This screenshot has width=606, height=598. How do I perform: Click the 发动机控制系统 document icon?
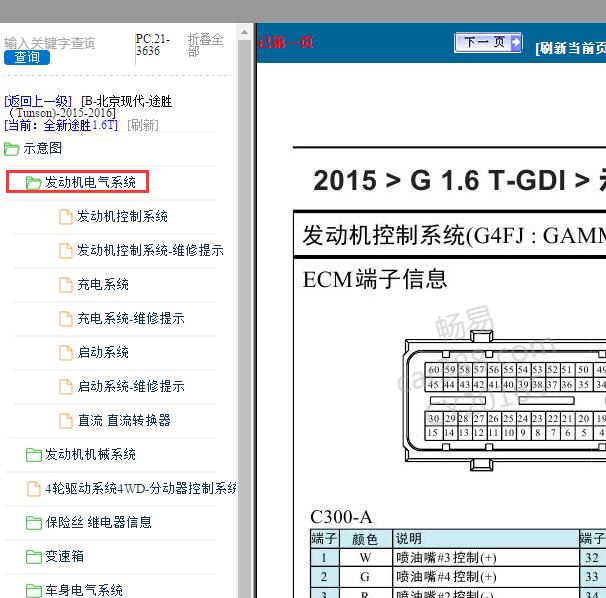[66, 217]
